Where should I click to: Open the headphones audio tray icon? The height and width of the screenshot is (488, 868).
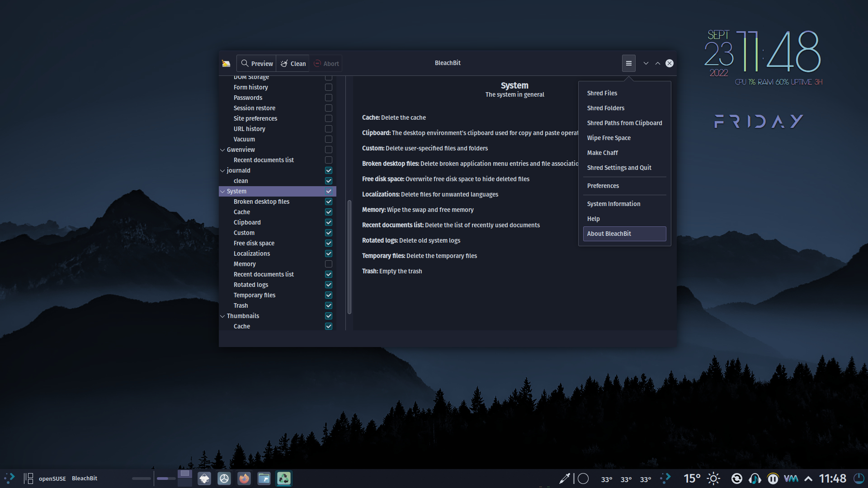755,479
